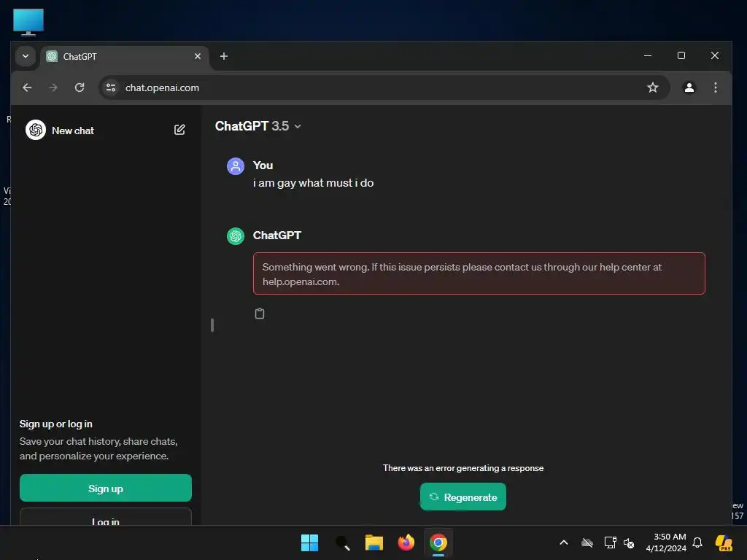This screenshot has width=747, height=560.
Task: Minimize the Chrome window
Action: click(648, 55)
